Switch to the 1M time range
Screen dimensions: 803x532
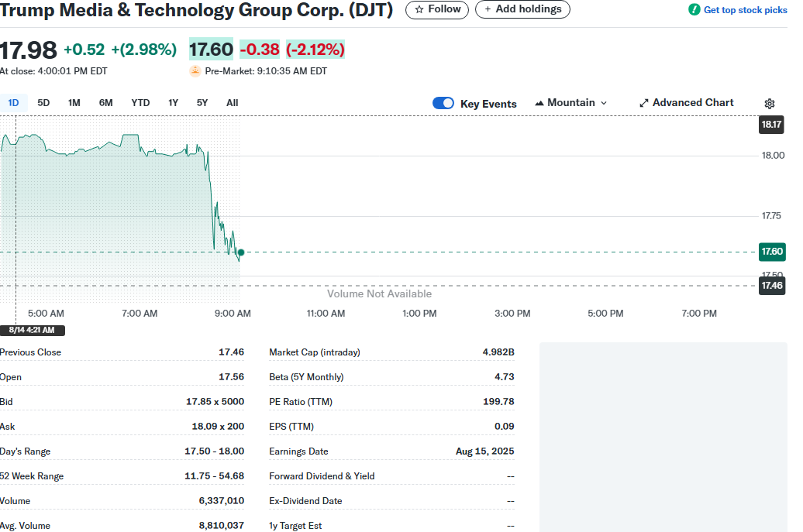click(74, 103)
